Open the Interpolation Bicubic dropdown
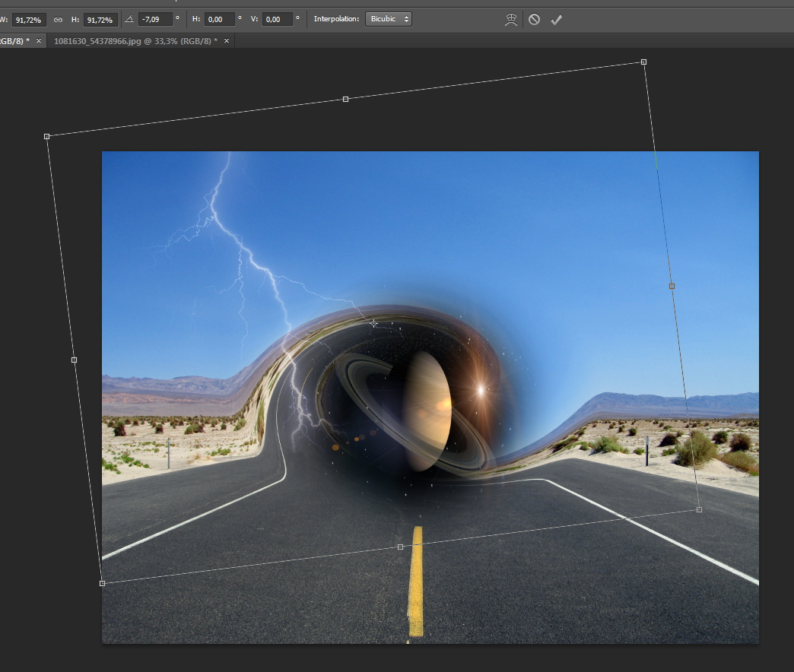794x672 pixels. point(388,19)
